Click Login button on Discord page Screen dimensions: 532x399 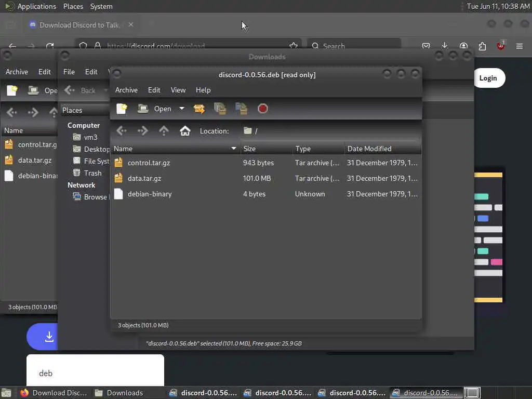coord(488,78)
